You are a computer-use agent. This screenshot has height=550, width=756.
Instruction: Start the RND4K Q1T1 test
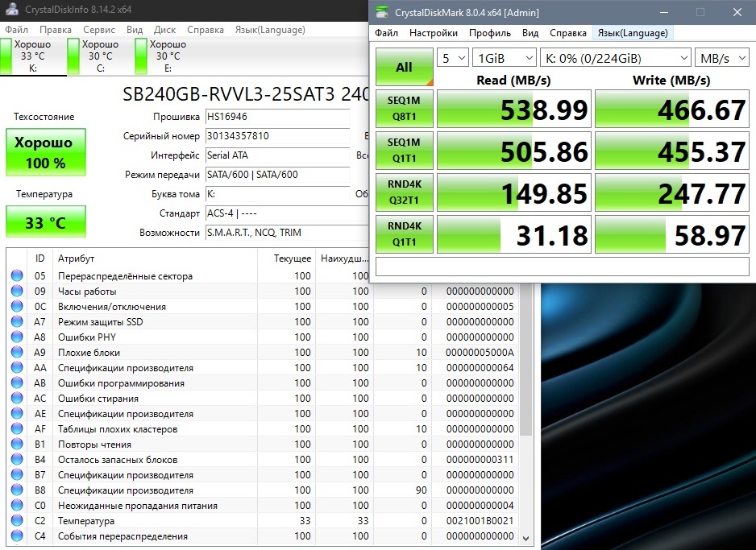tap(404, 234)
